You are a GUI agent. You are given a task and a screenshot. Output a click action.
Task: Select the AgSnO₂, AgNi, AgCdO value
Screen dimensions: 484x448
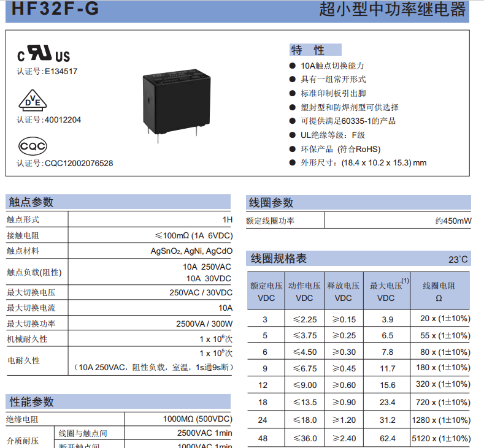pos(191,251)
